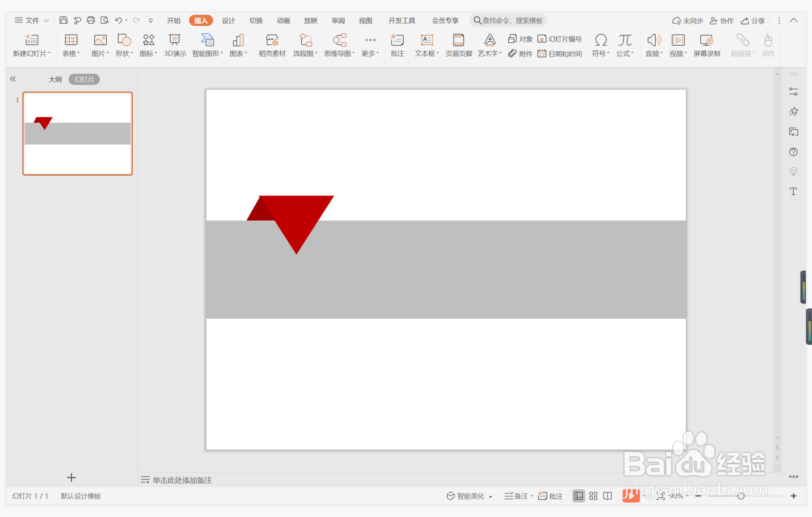Open Developer Tools (开发工具) tab

pyautogui.click(x=402, y=20)
